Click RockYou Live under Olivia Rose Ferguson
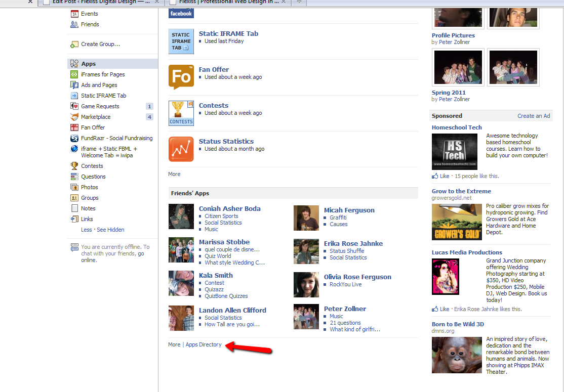 346,285
